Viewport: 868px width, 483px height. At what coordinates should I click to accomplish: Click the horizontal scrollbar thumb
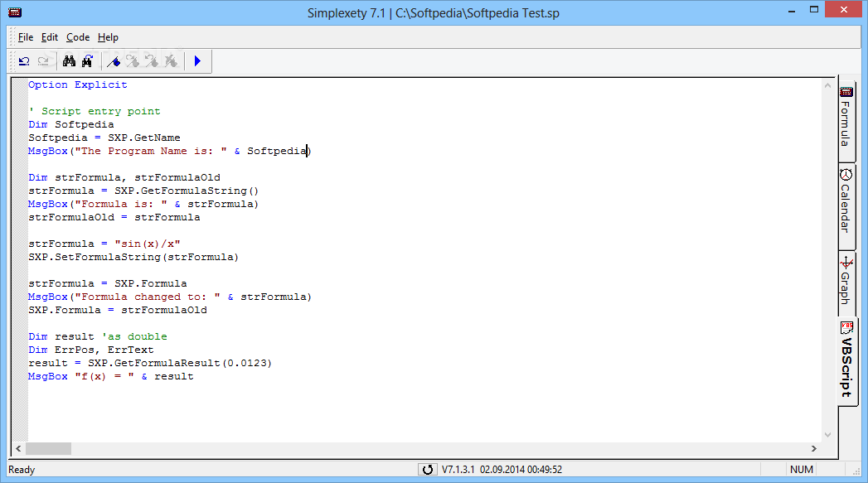pyautogui.click(x=48, y=449)
